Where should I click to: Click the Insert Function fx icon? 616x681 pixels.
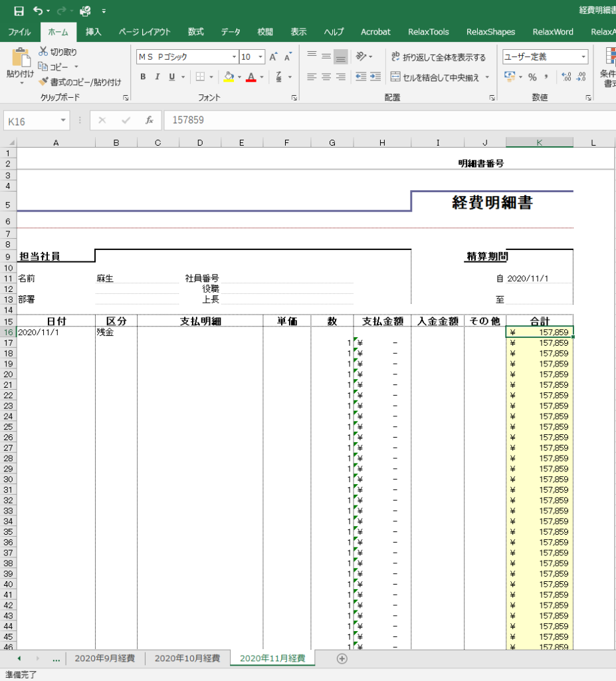(x=150, y=120)
